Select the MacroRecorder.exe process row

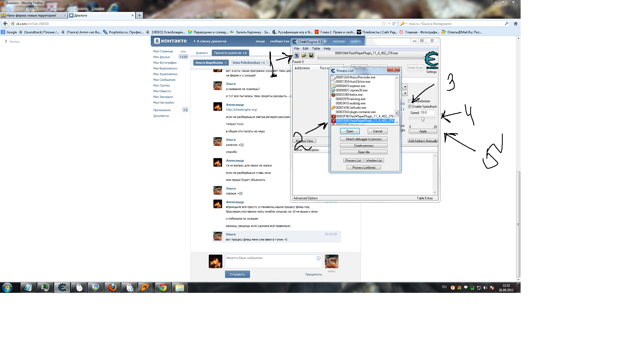(363, 77)
